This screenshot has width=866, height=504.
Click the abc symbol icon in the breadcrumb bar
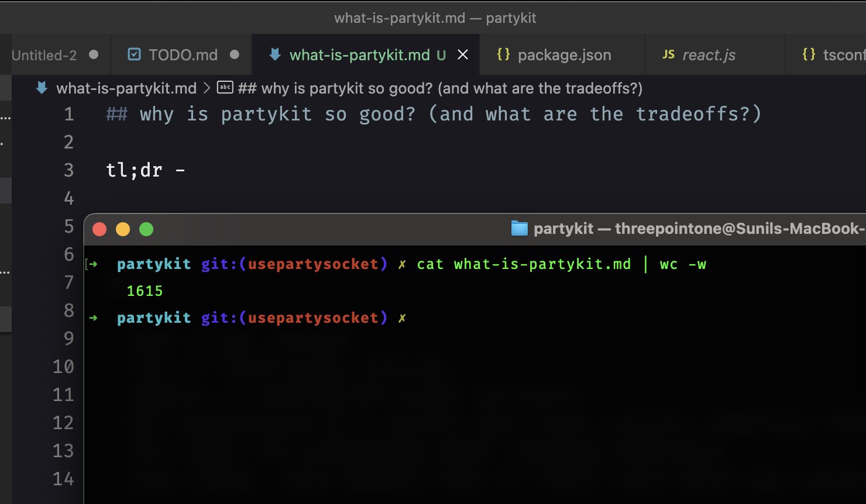pyautogui.click(x=225, y=88)
